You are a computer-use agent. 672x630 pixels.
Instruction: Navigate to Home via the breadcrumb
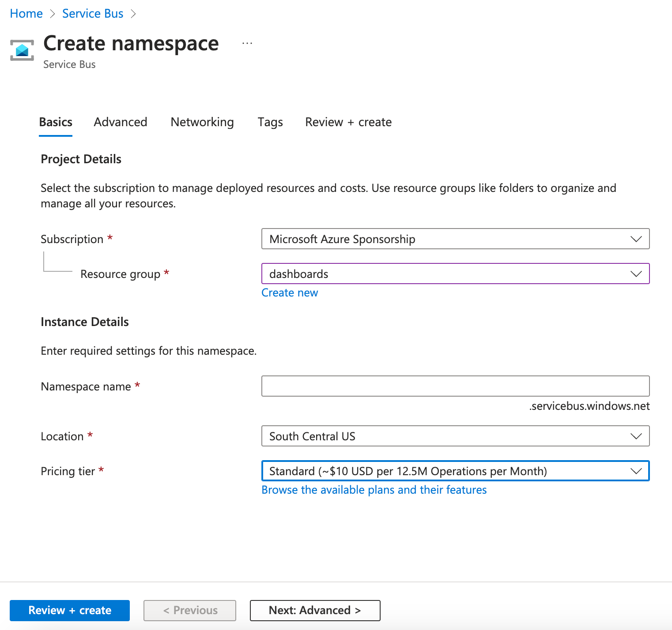tap(26, 13)
